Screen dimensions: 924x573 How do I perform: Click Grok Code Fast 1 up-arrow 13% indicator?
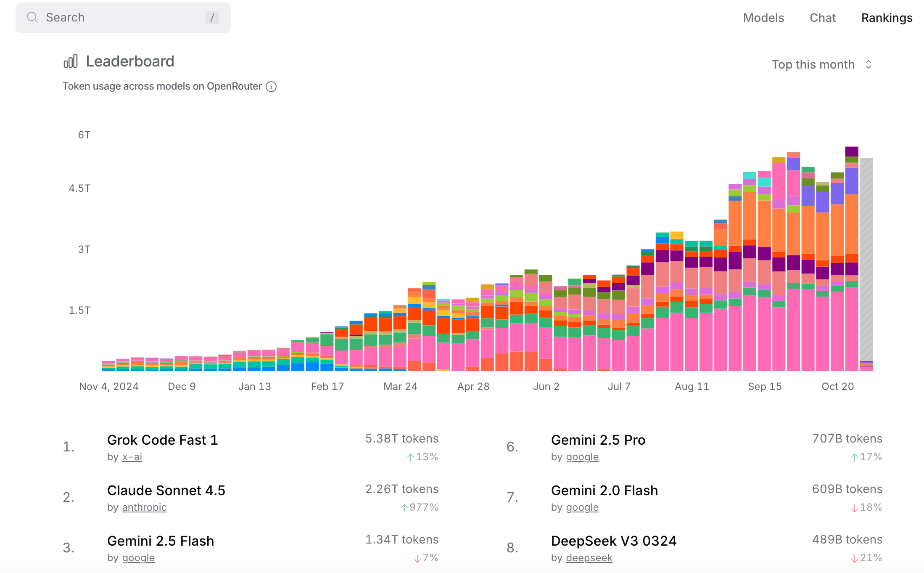click(x=422, y=457)
